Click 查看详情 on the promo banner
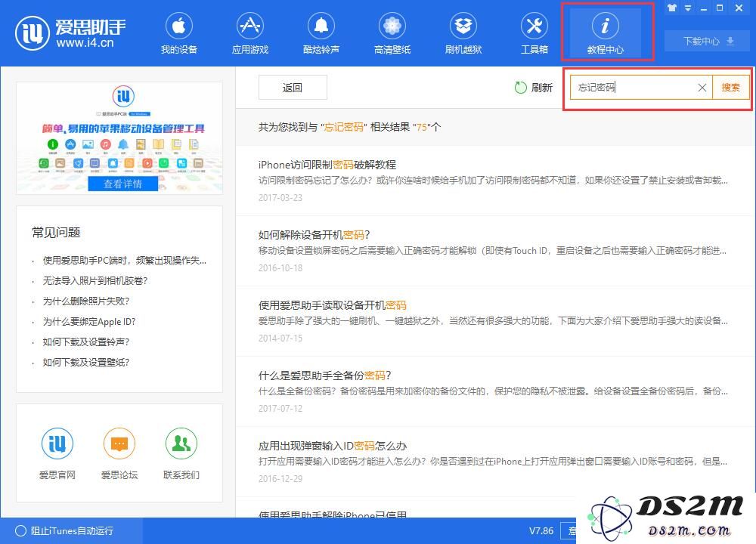Viewport: 756px width, 544px height. point(123,184)
